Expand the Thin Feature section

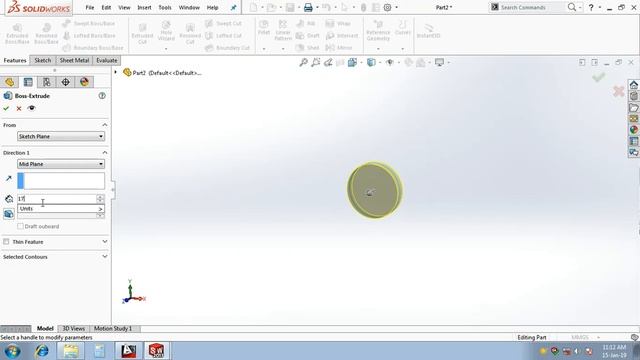[x=105, y=242]
